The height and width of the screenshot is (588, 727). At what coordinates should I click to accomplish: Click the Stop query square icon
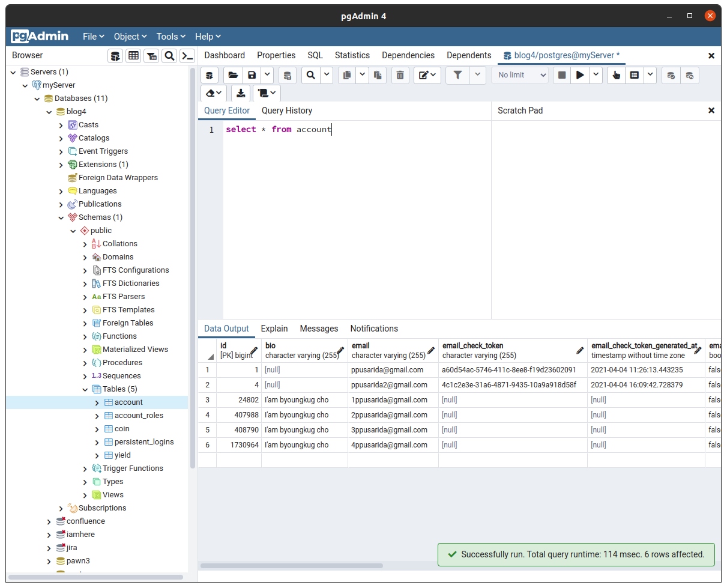click(562, 75)
